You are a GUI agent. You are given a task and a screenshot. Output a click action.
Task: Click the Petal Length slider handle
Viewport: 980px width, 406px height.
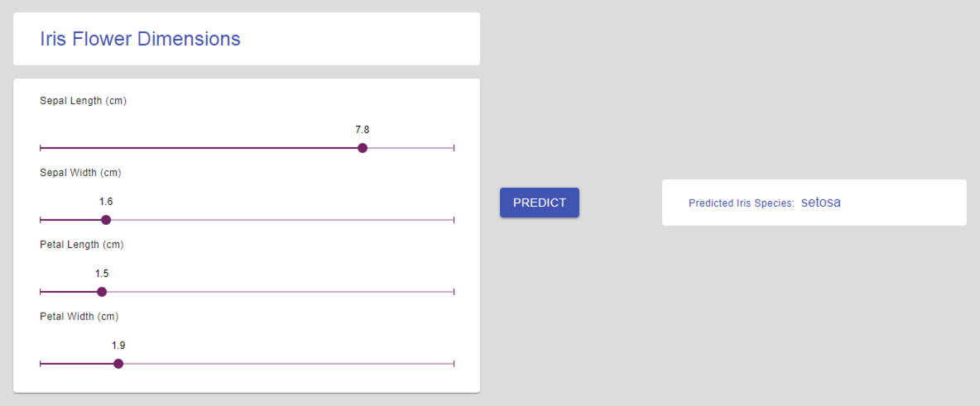102,292
